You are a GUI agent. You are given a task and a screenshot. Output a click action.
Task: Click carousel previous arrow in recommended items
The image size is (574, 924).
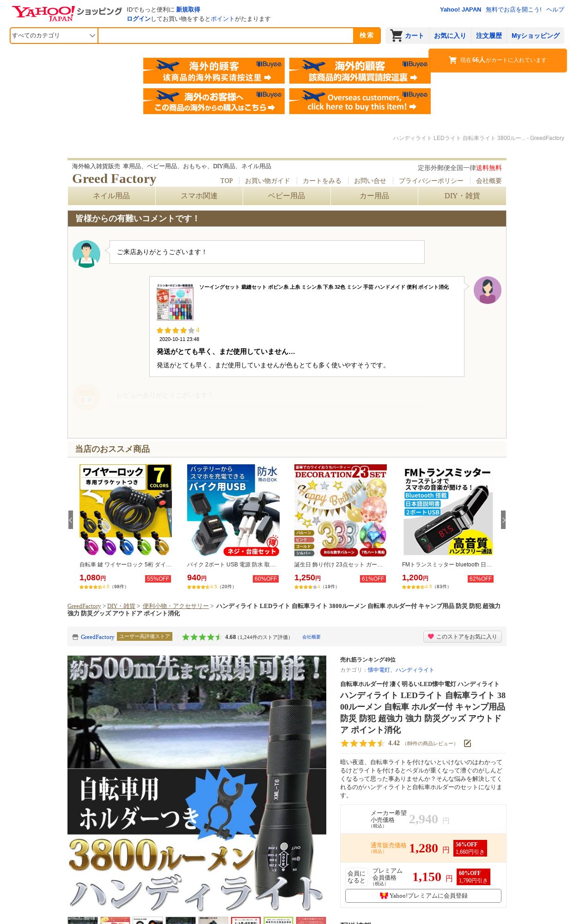71,520
